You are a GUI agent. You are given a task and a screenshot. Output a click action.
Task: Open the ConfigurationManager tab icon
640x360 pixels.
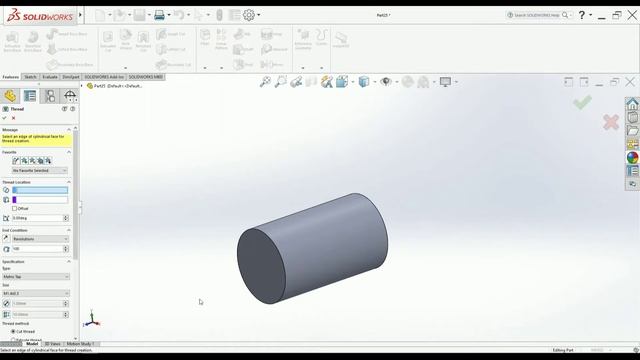click(x=50, y=96)
